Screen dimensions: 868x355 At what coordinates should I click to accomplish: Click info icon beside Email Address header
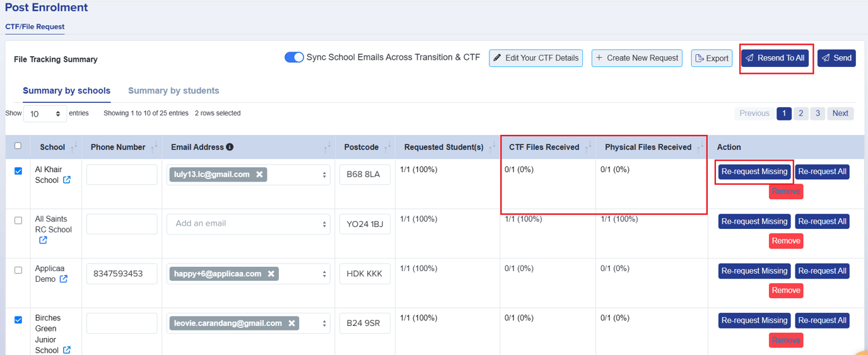pyautogui.click(x=230, y=147)
